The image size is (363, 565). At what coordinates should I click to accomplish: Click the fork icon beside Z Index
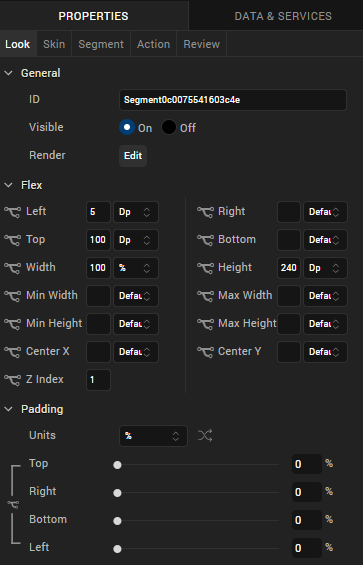[x=13, y=380]
